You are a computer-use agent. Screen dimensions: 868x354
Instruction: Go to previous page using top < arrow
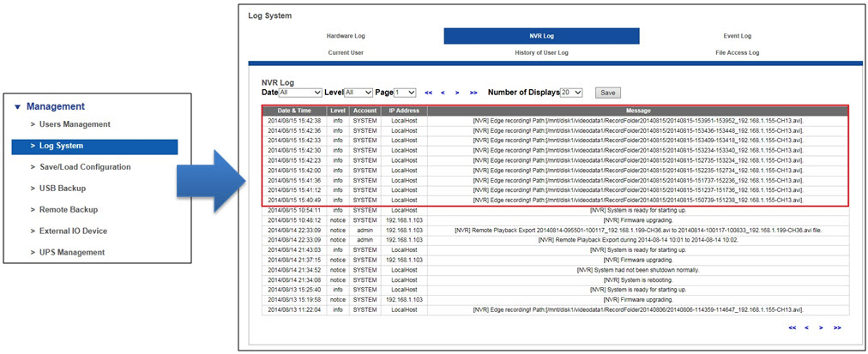(x=443, y=93)
